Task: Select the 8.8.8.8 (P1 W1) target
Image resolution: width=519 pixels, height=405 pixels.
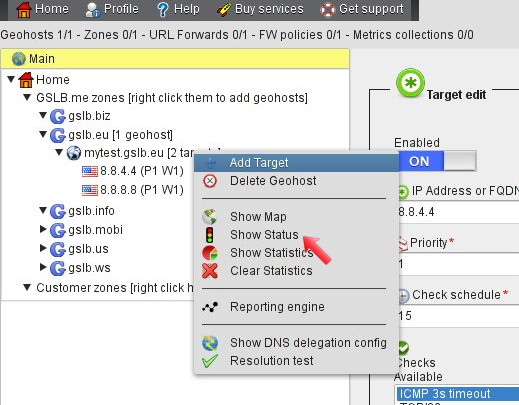Action: pos(133,190)
